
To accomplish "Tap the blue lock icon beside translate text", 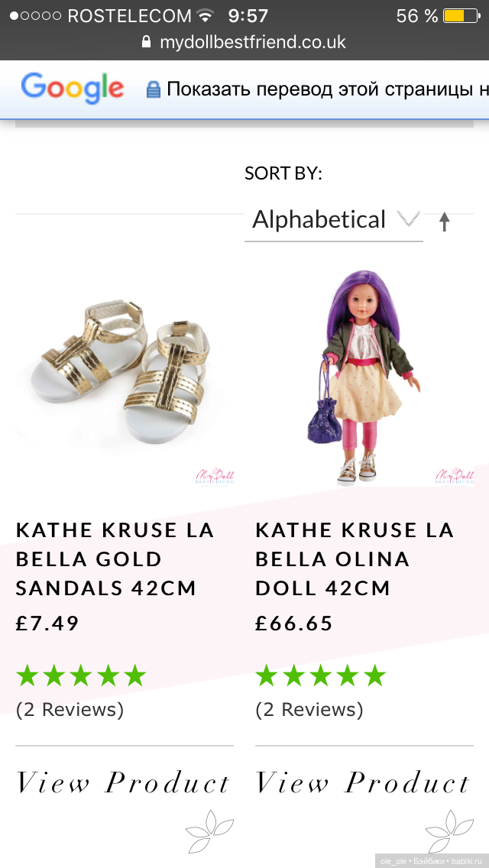I will (x=154, y=89).
